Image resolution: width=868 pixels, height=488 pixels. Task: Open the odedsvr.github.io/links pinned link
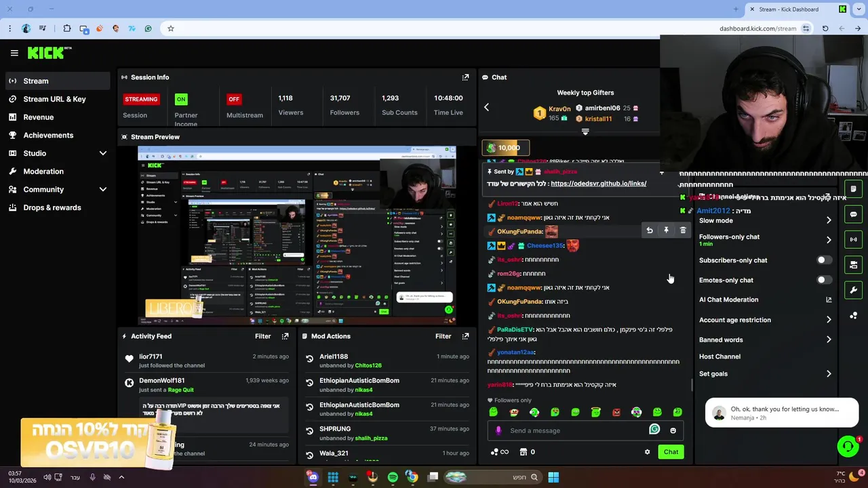tap(598, 184)
